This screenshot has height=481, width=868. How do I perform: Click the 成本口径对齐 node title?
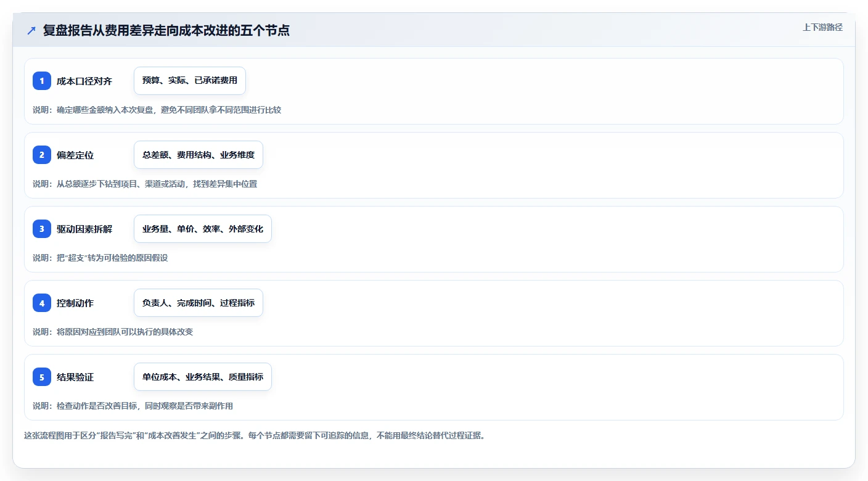(x=84, y=81)
